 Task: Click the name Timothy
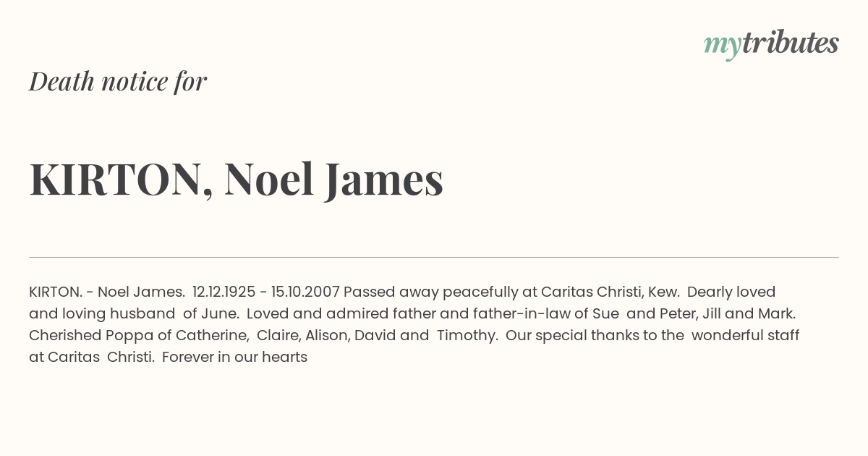[467, 335]
